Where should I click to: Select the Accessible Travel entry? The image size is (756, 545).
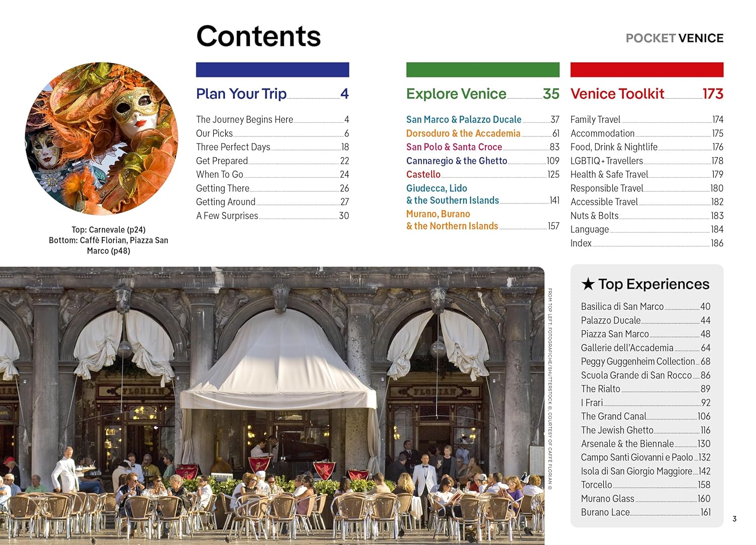coord(647,202)
